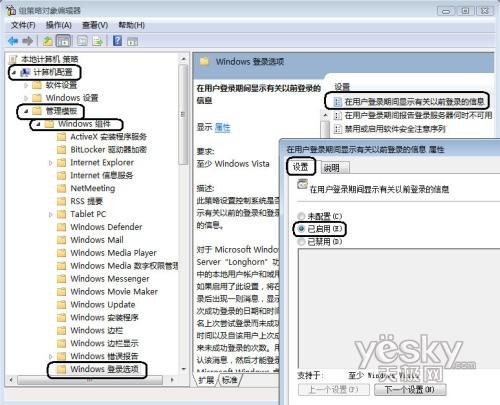Viewport: 500px width, 405px height.
Task: Collapse the 计算机配置 tree node
Action: coord(14,72)
